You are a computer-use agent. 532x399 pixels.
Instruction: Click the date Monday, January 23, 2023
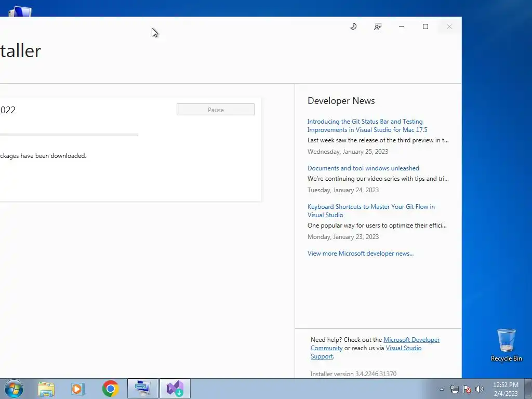click(x=343, y=237)
